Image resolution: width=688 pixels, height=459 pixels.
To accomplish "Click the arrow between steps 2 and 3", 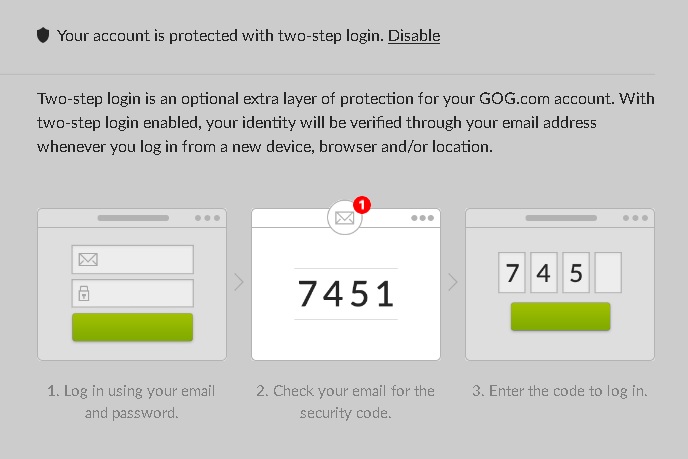I will [x=453, y=283].
